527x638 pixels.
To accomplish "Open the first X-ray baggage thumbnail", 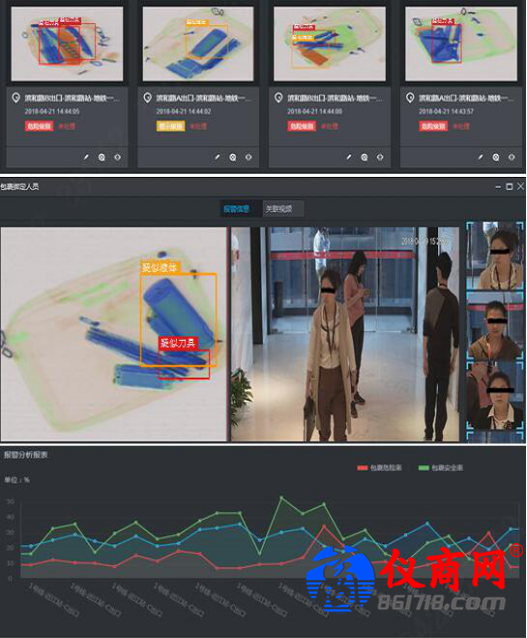I will [x=67, y=44].
